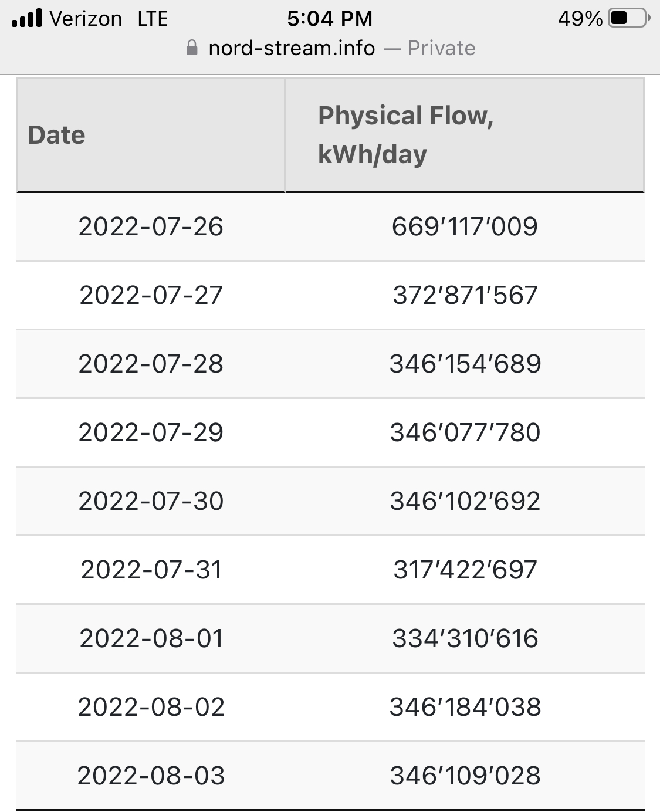Tap the 2022-07-27 date cell
The image size is (660, 812).
(151, 295)
